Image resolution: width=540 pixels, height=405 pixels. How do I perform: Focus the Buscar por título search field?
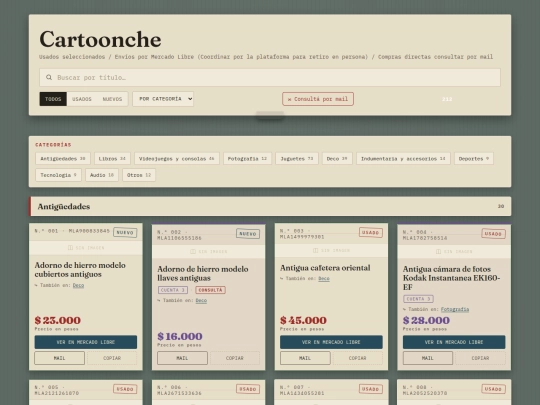click(x=270, y=77)
